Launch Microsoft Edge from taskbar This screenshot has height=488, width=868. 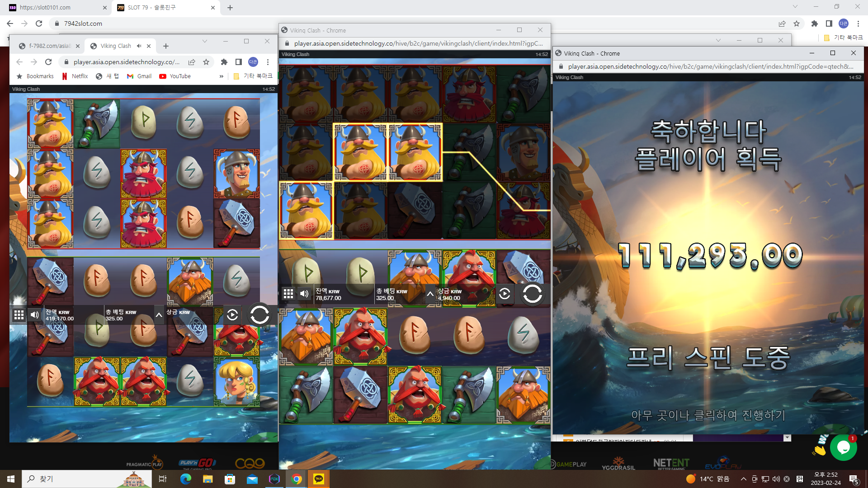pos(186,479)
